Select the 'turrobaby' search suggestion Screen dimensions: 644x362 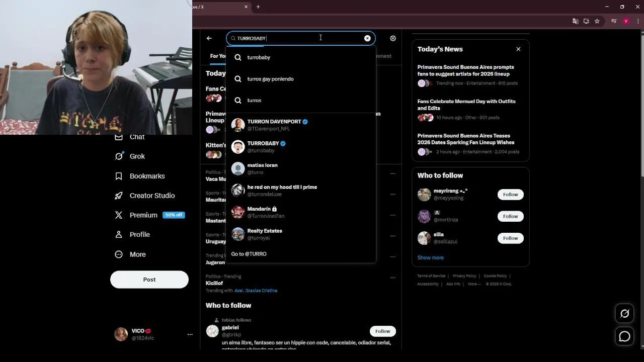(301, 57)
